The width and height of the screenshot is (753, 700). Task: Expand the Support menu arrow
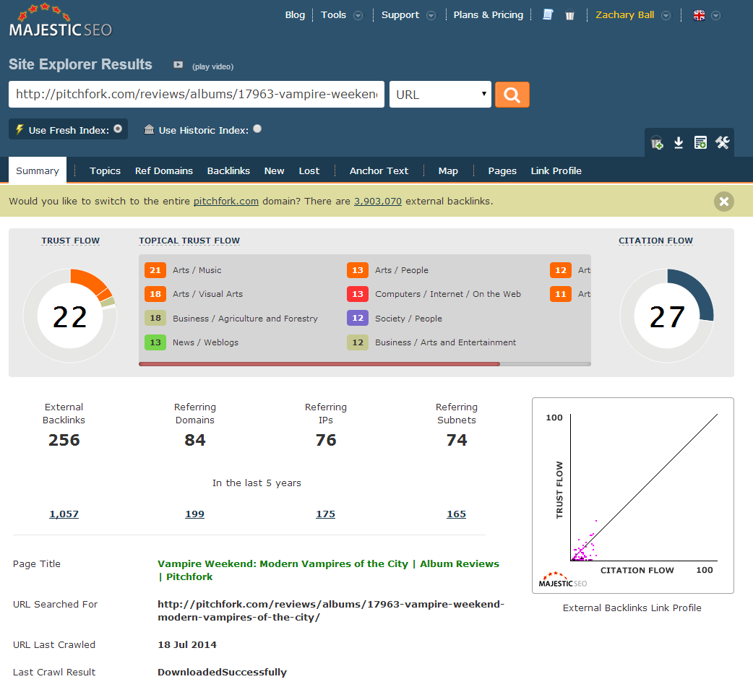pos(431,15)
